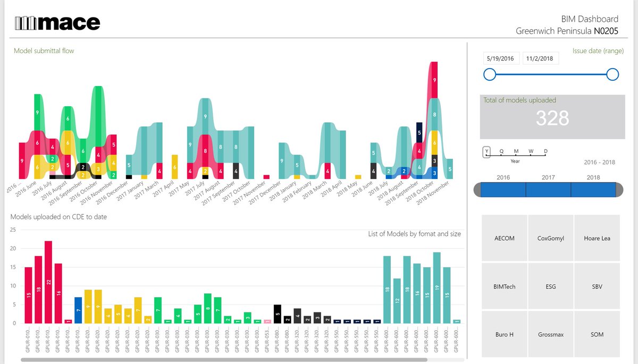Select the red bar labeled 22
Image resolution: width=638 pixels, height=364 pixels.
[x=48, y=282]
